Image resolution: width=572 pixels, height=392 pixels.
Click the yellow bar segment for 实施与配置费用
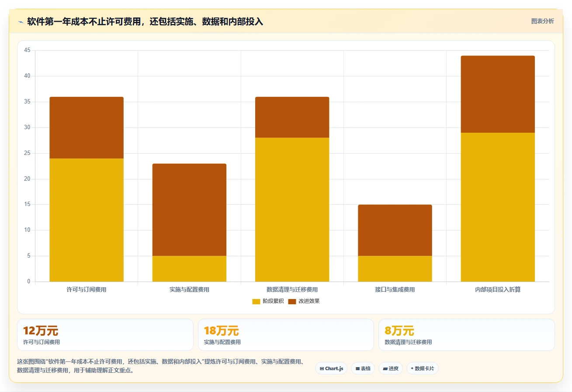click(189, 269)
